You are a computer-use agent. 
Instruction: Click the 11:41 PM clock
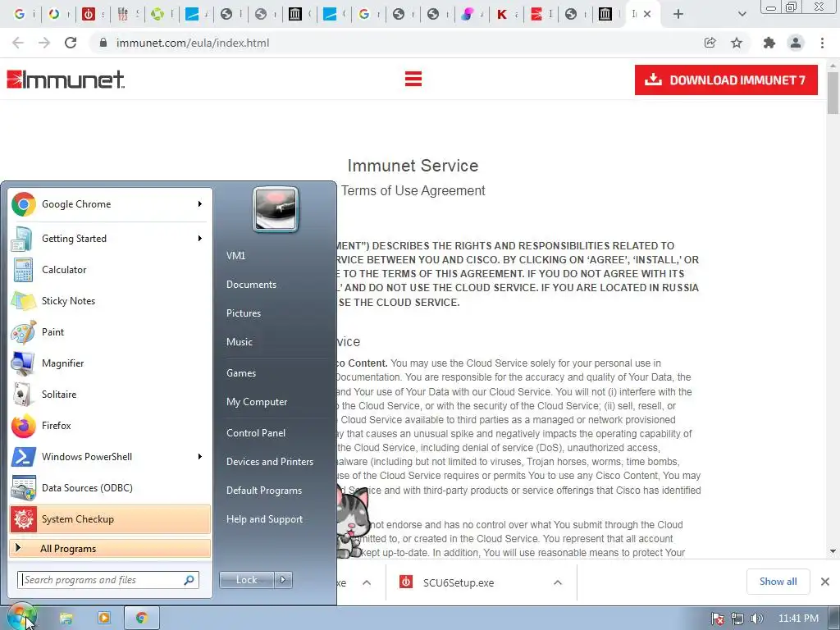(x=798, y=619)
